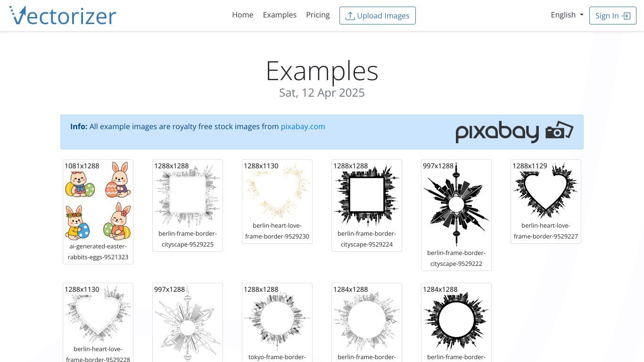644x362 pixels.
Task: Click the Sign In button
Action: click(613, 16)
